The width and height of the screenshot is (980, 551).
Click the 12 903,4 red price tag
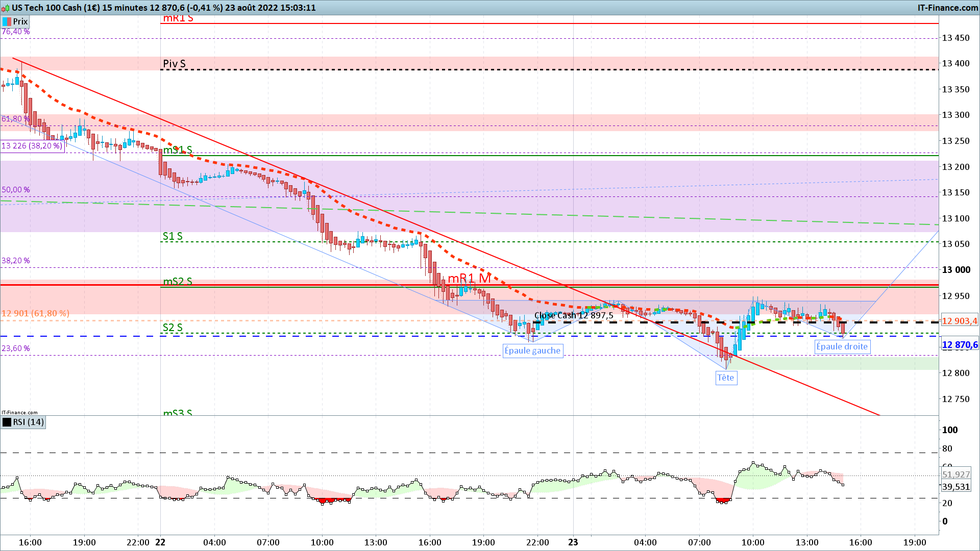pyautogui.click(x=959, y=321)
